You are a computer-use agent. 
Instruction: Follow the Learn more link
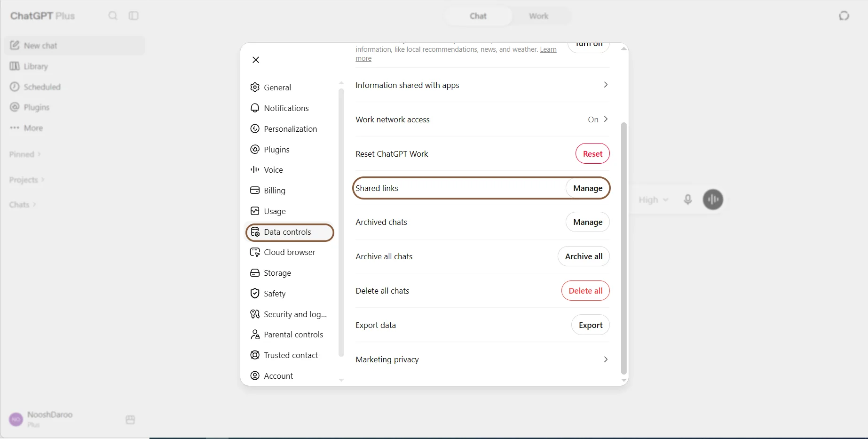[x=548, y=49]
